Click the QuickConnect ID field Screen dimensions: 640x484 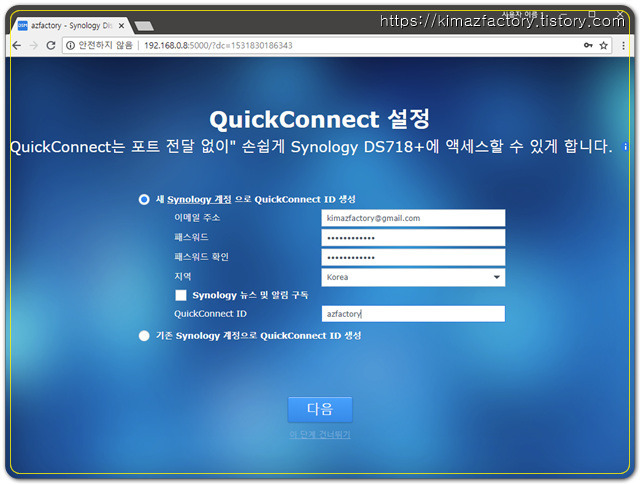[x=413, y=314]
